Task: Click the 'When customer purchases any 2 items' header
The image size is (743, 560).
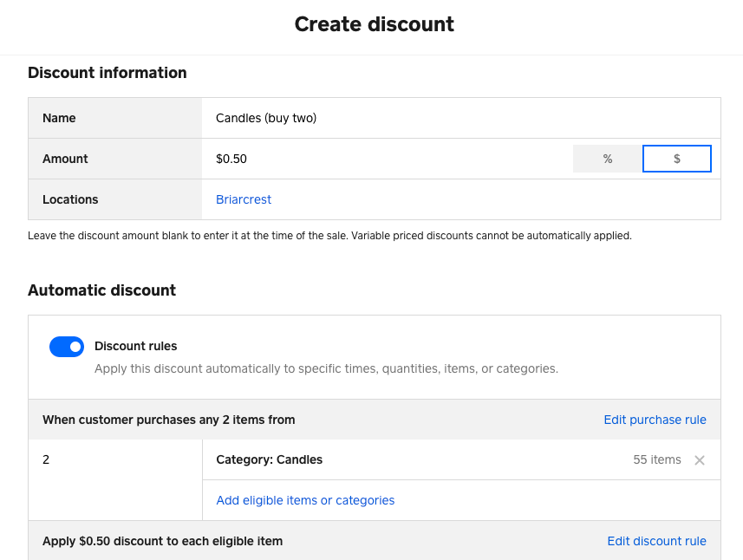Action: 169,420
